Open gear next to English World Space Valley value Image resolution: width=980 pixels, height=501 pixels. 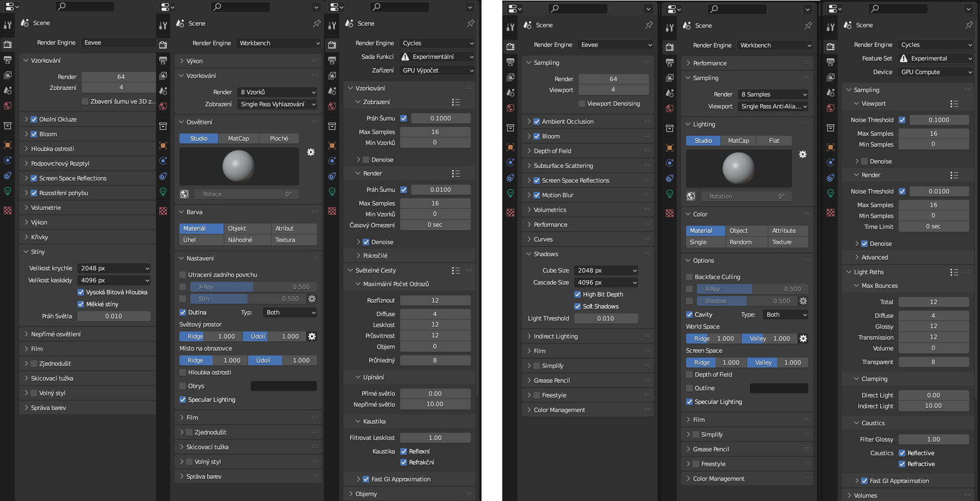[x=803, y=339]
